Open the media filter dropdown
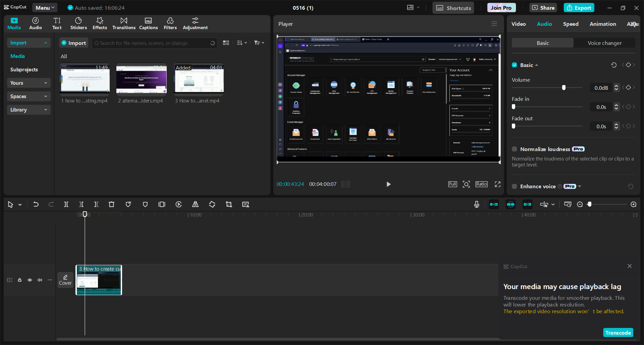The image size is (644, 345). point(259,43)
